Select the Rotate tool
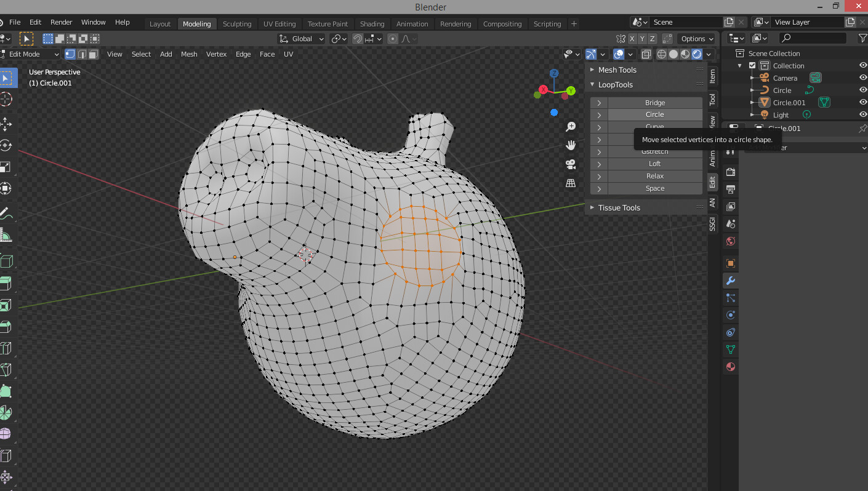The height and width of the screenshot is (491, 868). [8, 146]
